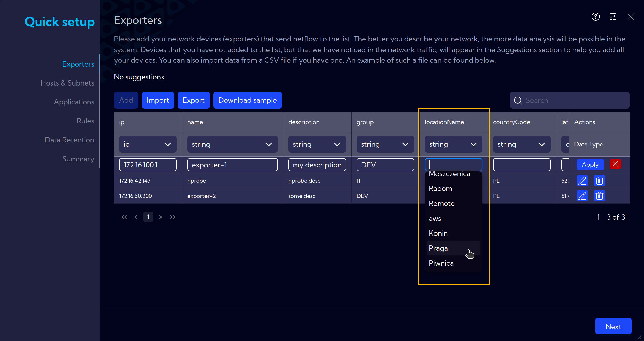Click the group field containing DEV

point(385,165)
